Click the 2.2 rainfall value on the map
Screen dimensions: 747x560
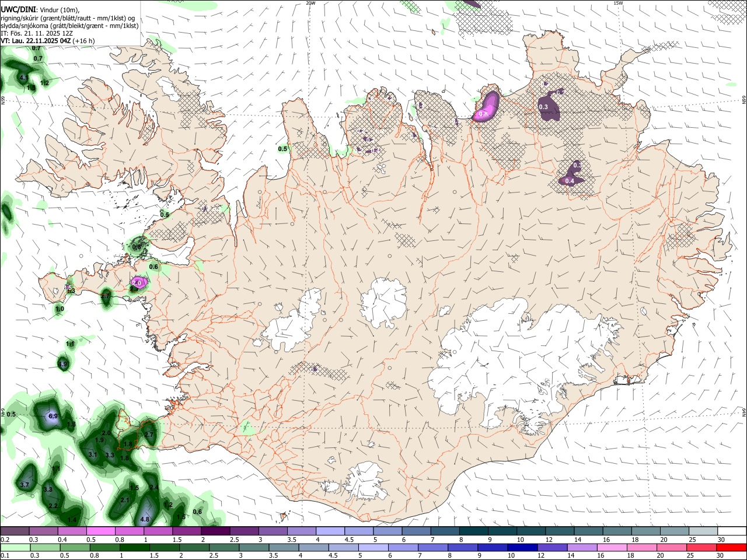tap(53, 506)
